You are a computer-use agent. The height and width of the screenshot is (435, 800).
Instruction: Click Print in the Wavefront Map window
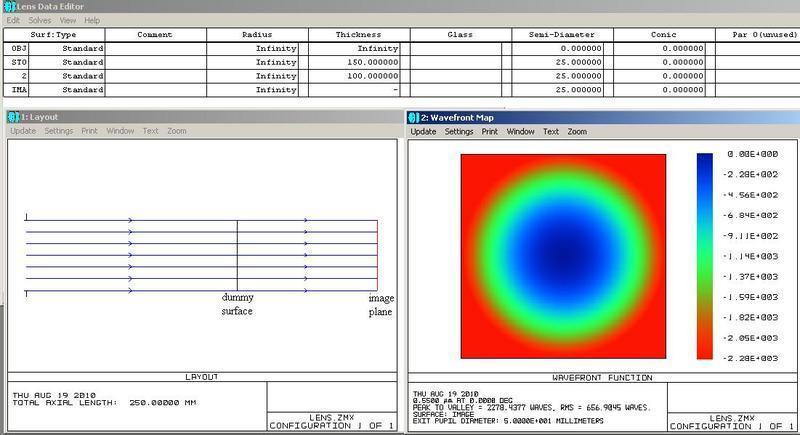[489, 131]
